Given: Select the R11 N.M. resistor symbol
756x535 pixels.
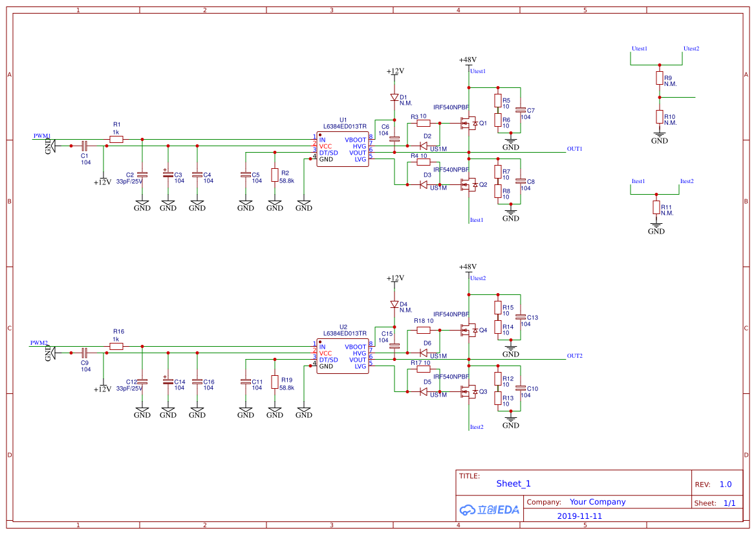Looking at the screenshot, I should (656, 208).
